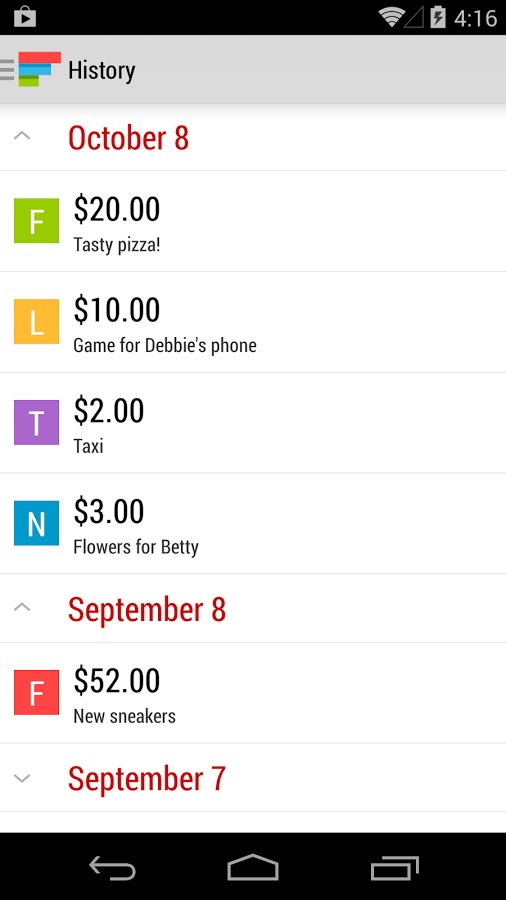Viewport: 506px width, 900px height.
Task: Open the Game for Debbie's phone entry
Action: click(253, 322)
